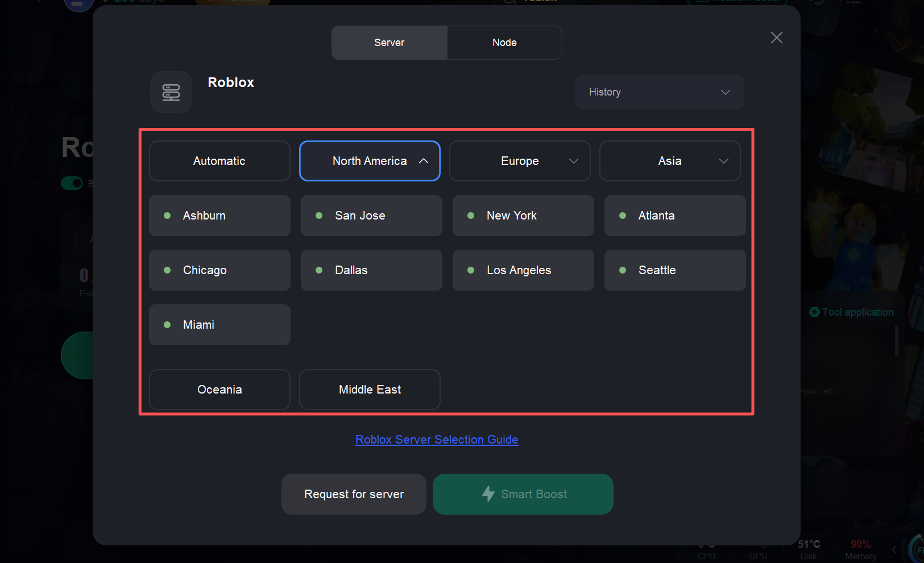
Task: Switch to the Node tab
Action: pos(504,43)
